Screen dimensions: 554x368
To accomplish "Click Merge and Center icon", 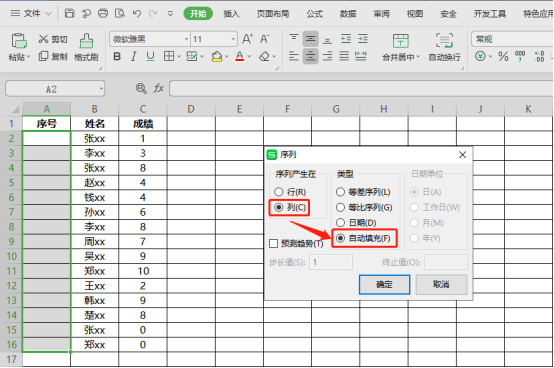I will [x=401, y=41].
